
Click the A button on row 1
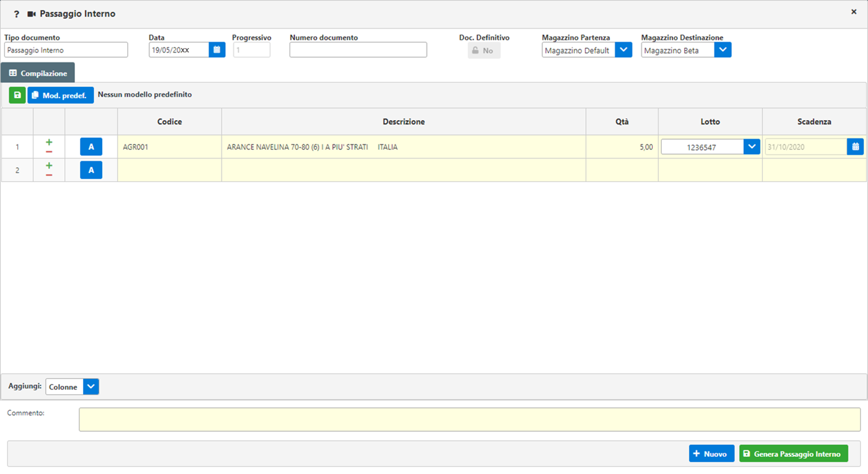(91, 146)
